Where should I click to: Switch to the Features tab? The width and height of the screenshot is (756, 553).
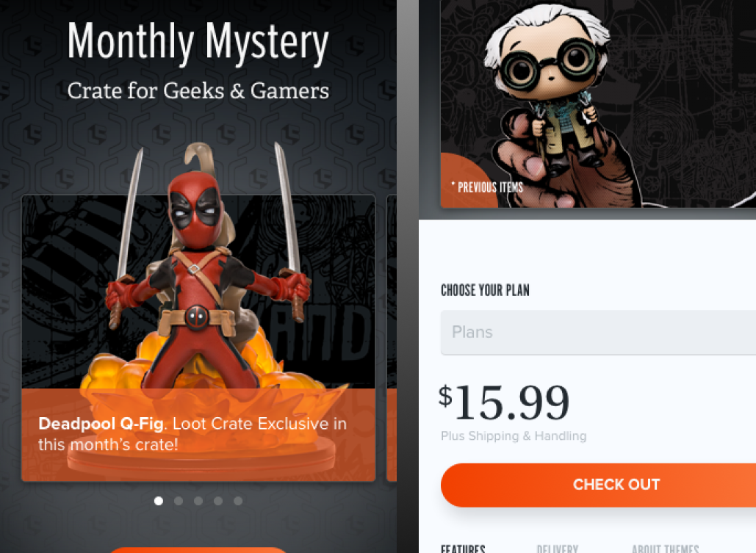[x=463, y=549]
